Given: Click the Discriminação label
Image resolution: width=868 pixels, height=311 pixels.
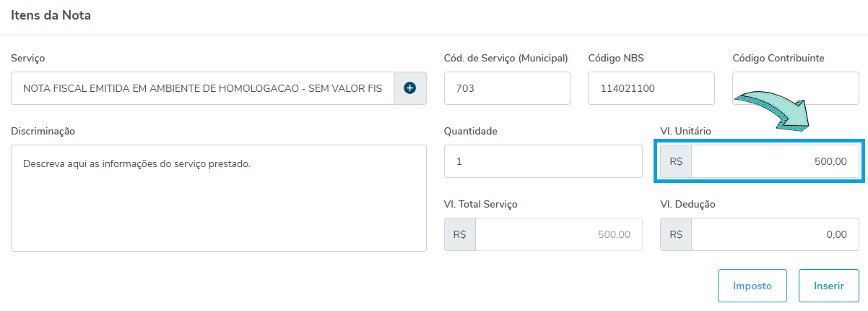Looking at the screenshot, I should pos(43,131).
